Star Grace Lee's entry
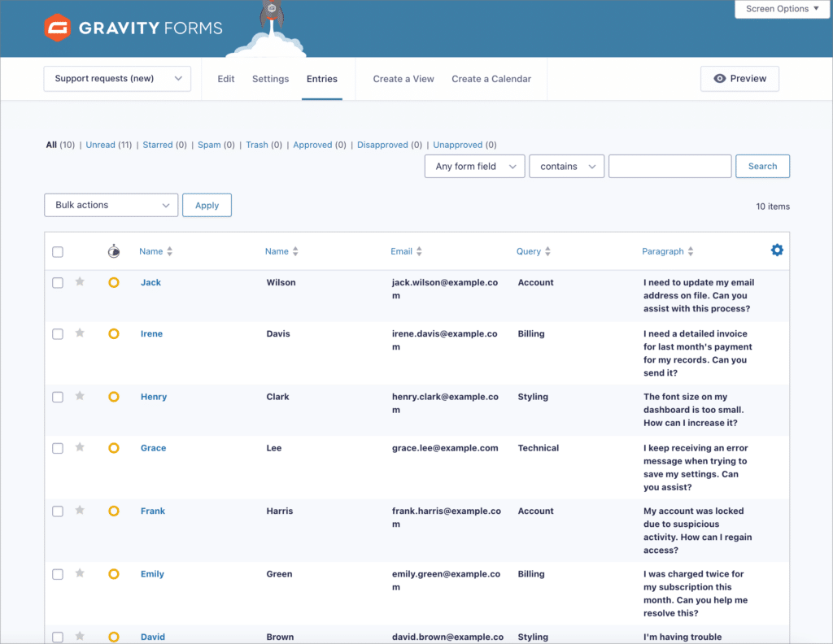 79,448
